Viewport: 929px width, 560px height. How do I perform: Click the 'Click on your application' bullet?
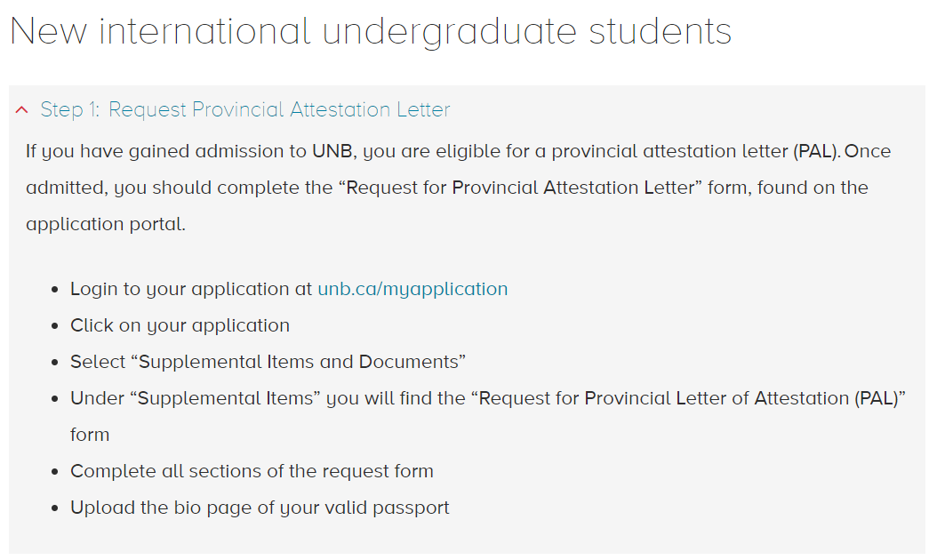click(180, 325)
